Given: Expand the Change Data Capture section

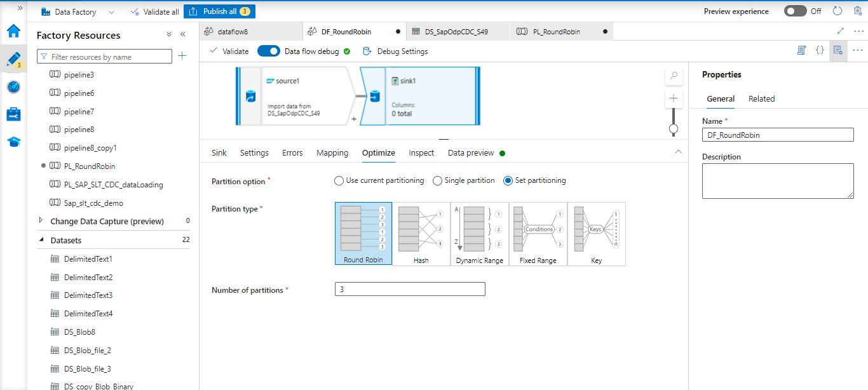Looking at the screenshot, I should [x=41, y=221].
